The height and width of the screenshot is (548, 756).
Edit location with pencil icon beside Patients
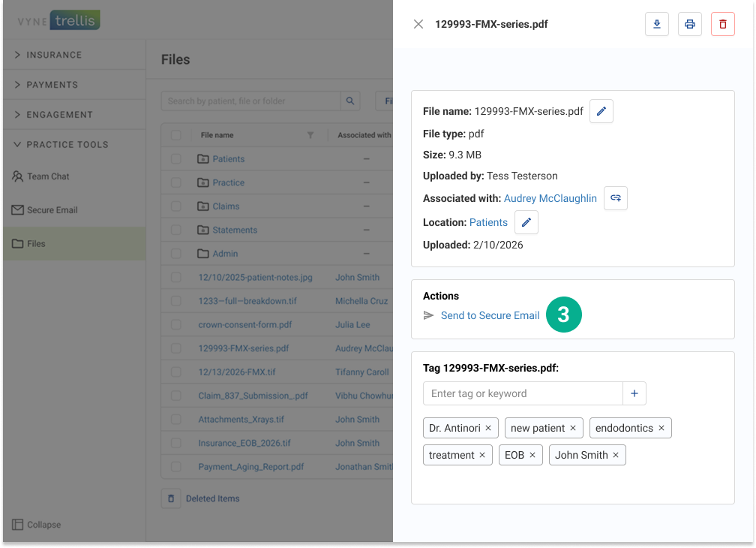click(x=526, y=222)
